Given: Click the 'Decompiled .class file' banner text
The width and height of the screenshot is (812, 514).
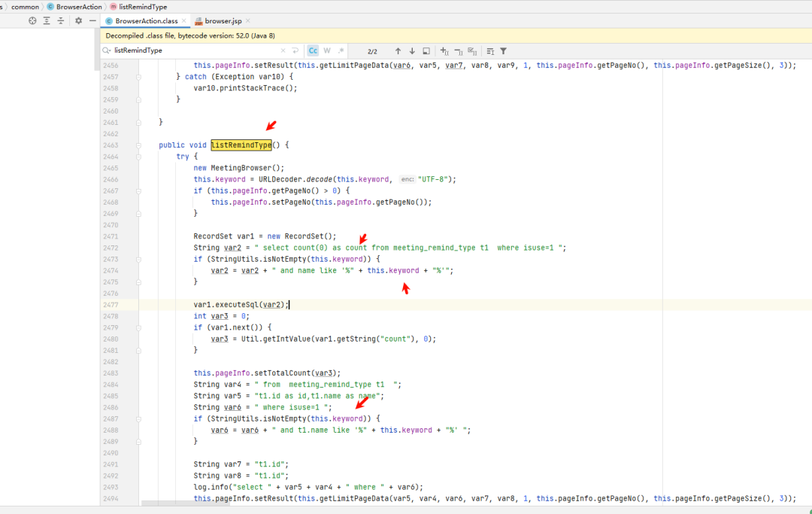Looking at the screenshot, I should 190,36.
